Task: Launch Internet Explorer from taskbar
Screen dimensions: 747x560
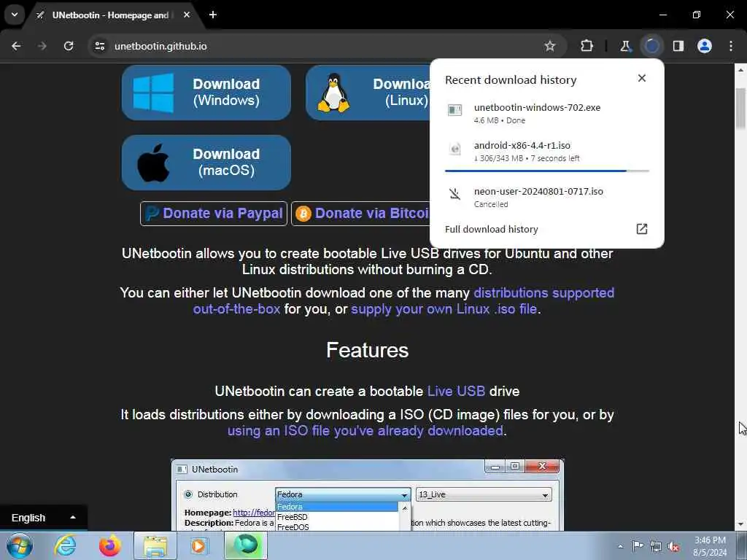Action: [65, 545]
